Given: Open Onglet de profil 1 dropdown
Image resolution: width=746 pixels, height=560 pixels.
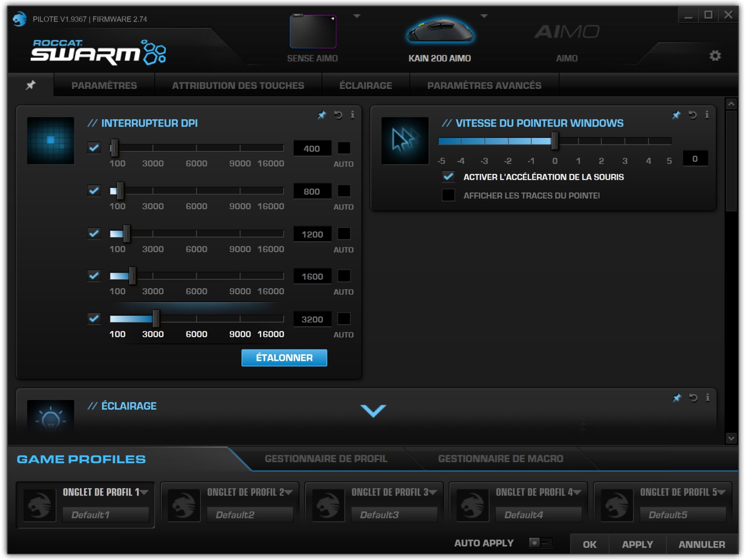Looking at the screenshot, I should (x=145, y=492).
